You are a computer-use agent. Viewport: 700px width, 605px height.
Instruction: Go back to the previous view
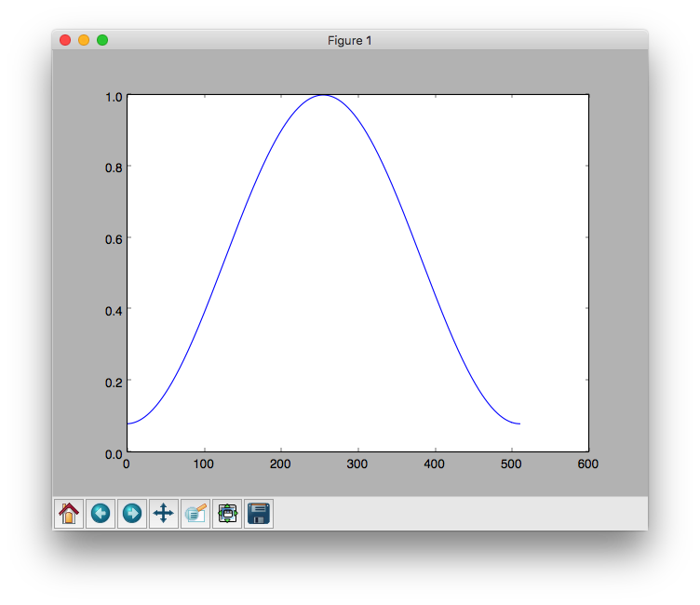(101, 514)
